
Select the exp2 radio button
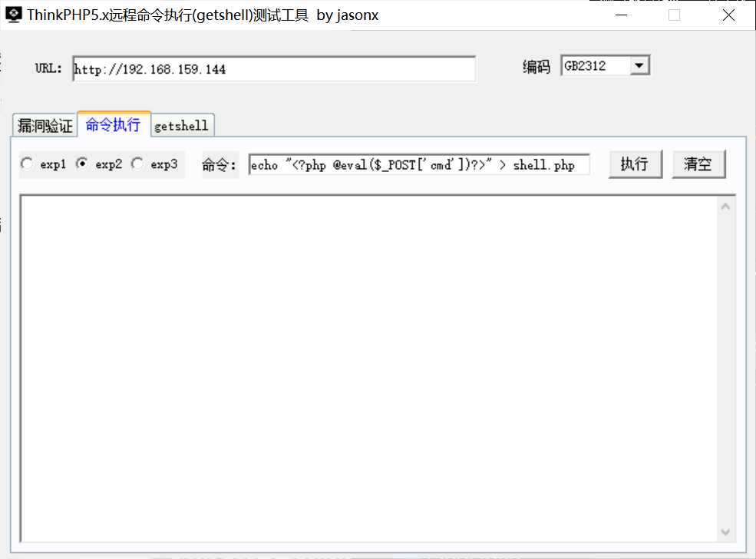(82, 164)
